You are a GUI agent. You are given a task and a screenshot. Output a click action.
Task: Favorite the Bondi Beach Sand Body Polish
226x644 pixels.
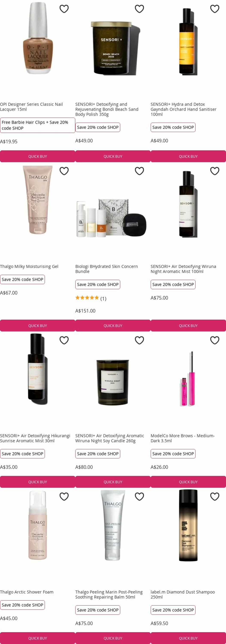coord(139,9)
